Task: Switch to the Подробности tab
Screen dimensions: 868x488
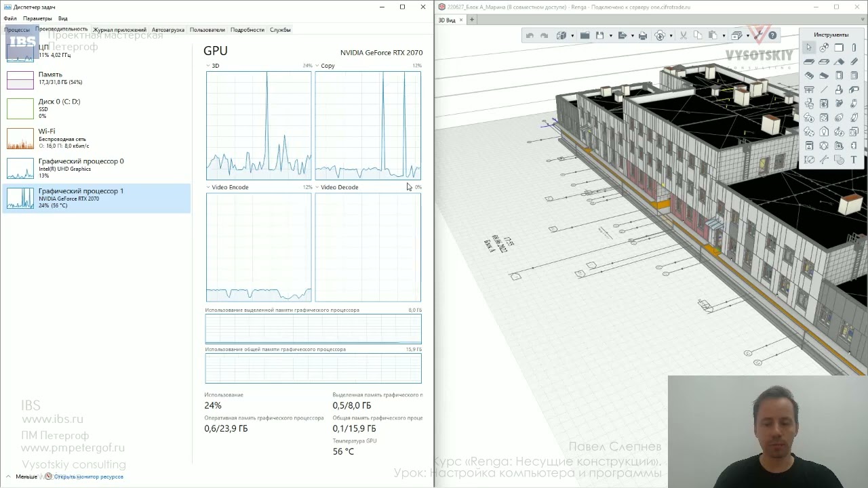Action: [x=248, y=30]
